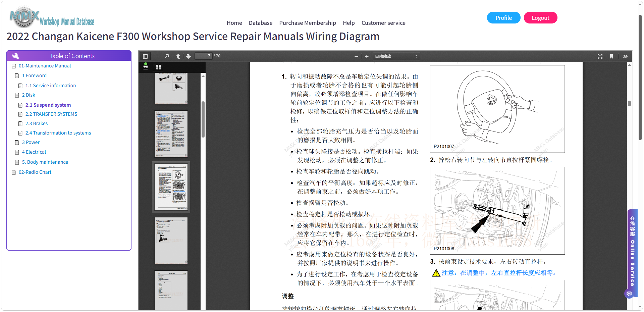Open 4 Electrical entry
644x312 pixels.
34,152
